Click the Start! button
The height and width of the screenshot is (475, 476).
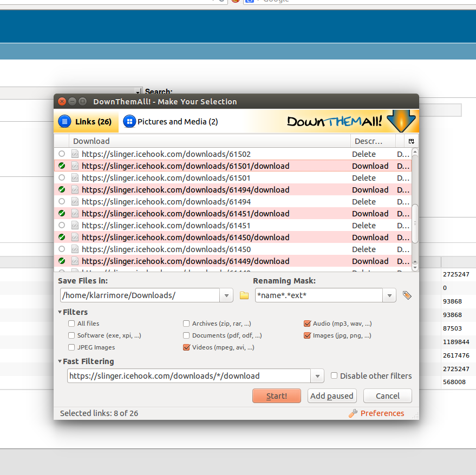pos(277,396)
